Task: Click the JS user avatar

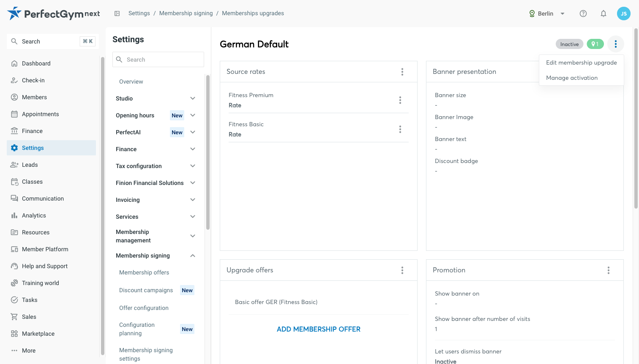Action: point(624,14)
